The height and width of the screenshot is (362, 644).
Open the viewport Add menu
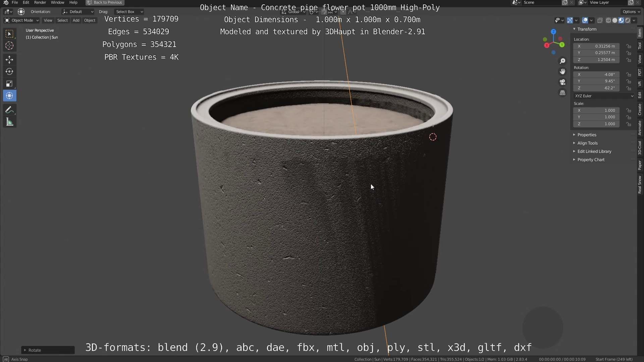pos(76,20)
